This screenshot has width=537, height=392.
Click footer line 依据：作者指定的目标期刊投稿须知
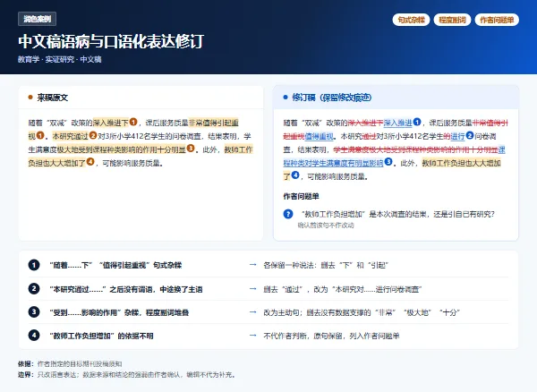pos(70,363)
